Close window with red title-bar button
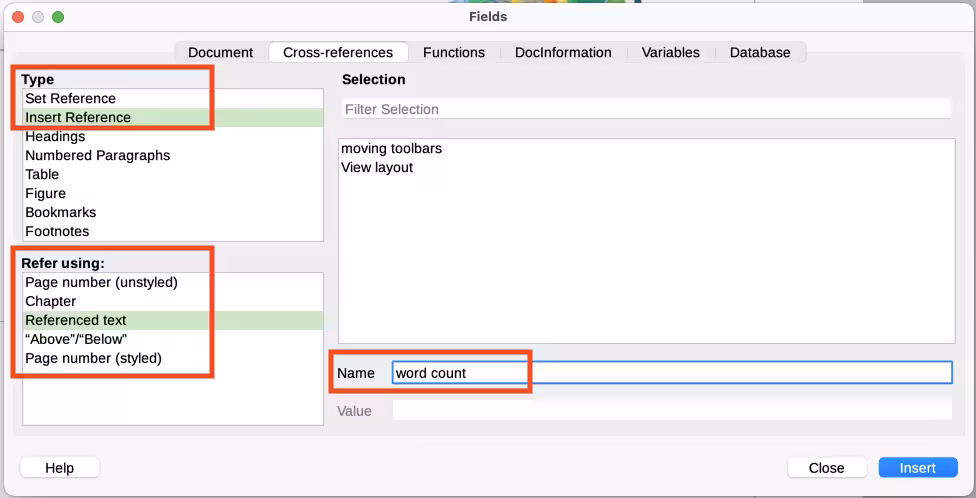 (x=18, y=17)
